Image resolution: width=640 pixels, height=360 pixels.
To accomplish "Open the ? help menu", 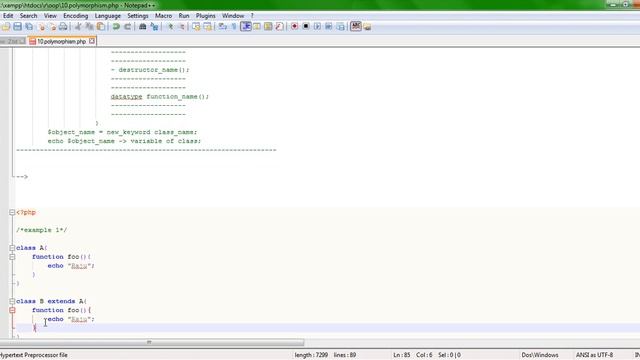I will coord(252,16).
